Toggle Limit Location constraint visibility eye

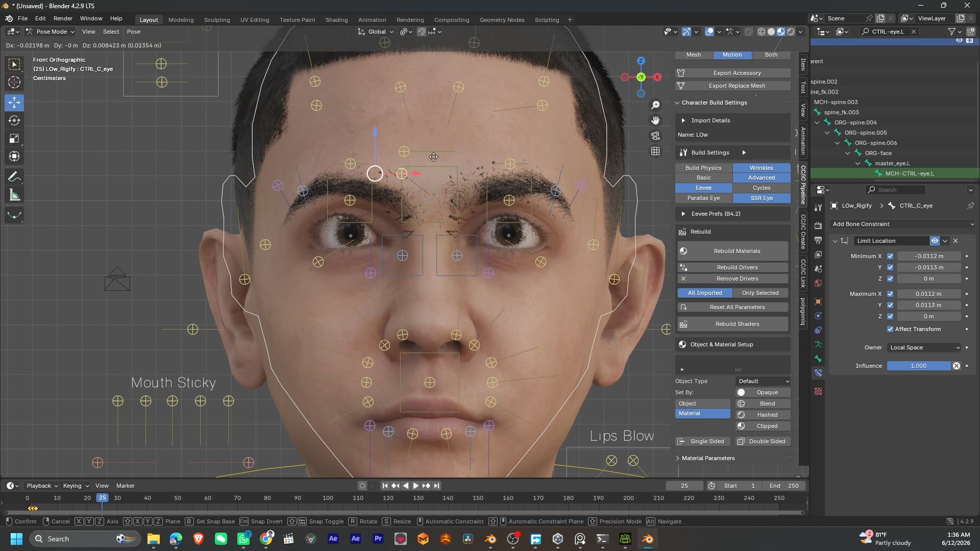click(935, 241)
